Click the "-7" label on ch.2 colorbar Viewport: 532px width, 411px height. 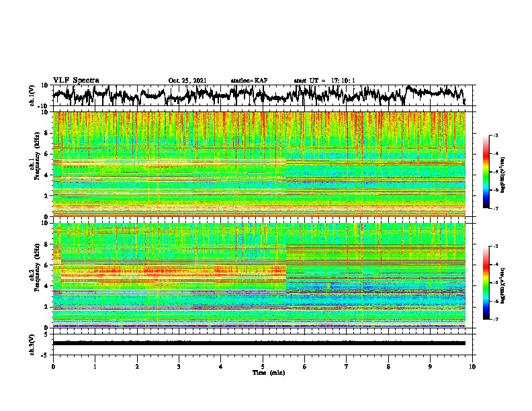(495, 320)
